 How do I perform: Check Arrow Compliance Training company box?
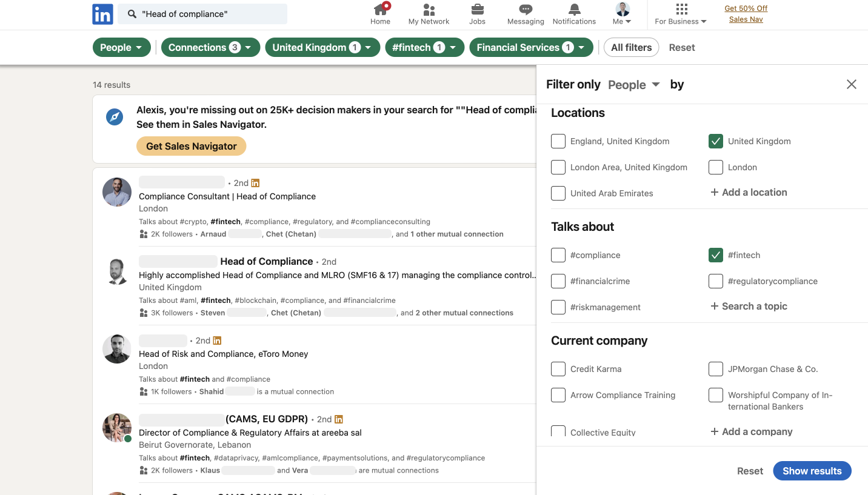coord(558,395)
